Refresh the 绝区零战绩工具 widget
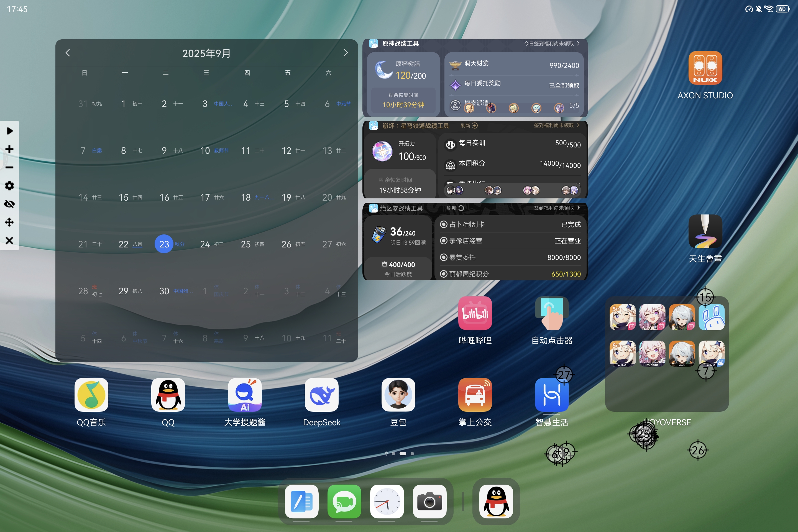This screenshot has height=532, width=798. pos(455,208)
